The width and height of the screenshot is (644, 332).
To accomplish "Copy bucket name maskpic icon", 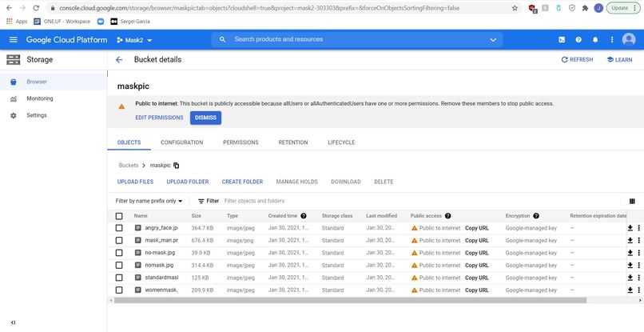I will 177,166.
